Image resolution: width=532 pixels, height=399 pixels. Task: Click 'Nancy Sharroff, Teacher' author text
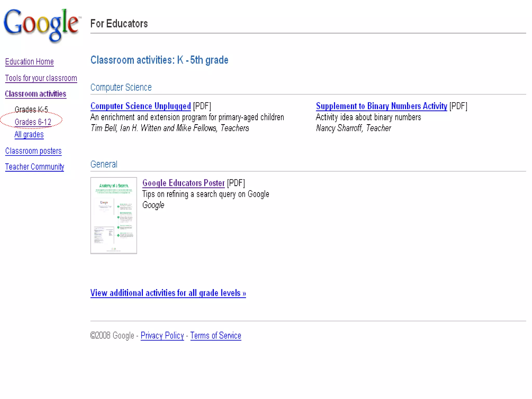tap(353, 128)
